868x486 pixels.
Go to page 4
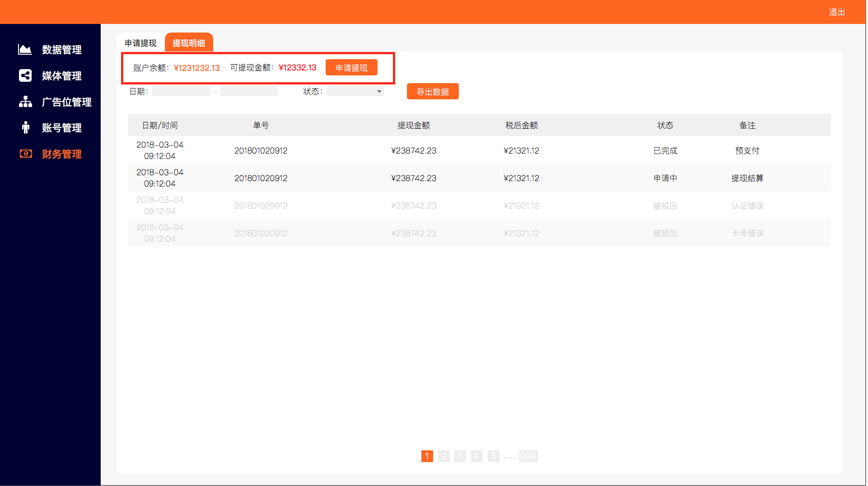coord(476,456)
